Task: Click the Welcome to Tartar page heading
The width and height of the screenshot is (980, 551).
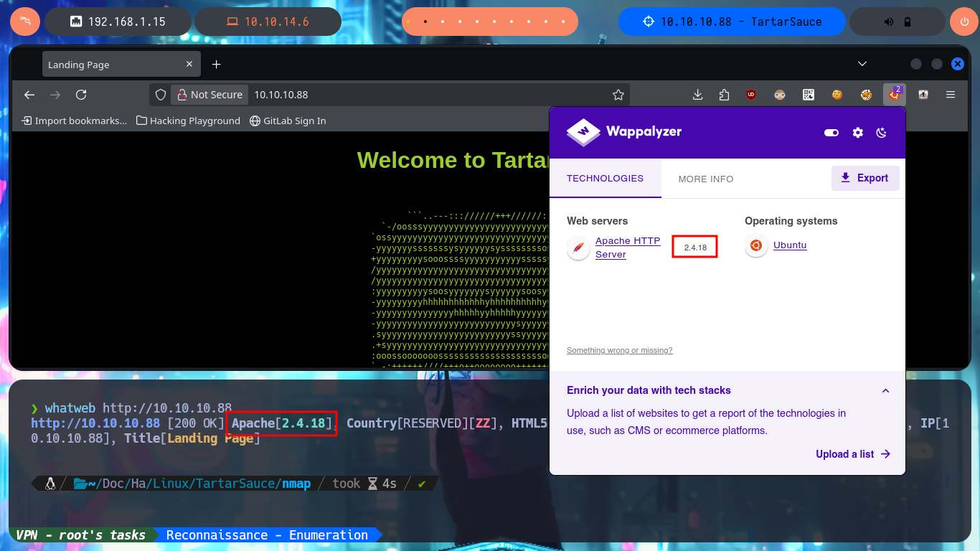Action: pyautogui.click(x=453, y=160)
